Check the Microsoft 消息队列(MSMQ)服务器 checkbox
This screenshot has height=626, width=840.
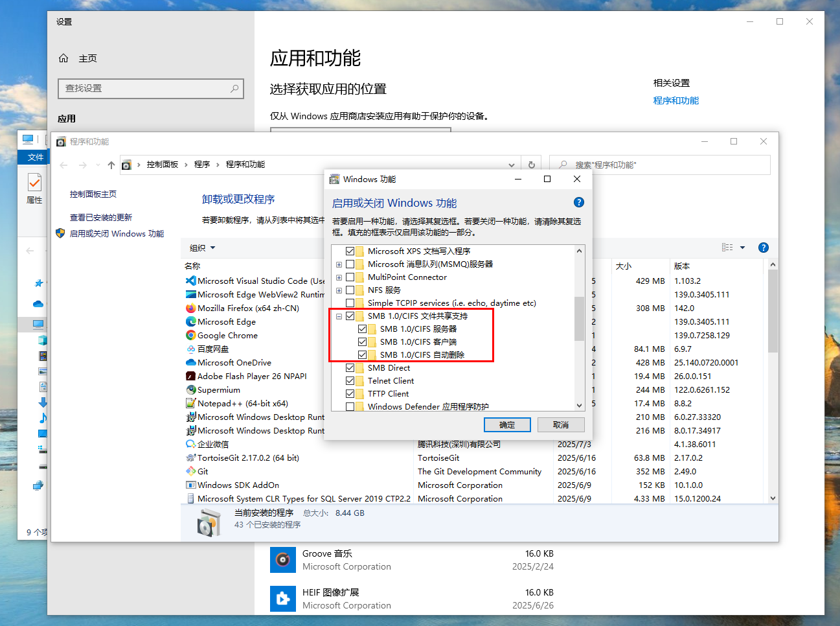tap(350, 264)
